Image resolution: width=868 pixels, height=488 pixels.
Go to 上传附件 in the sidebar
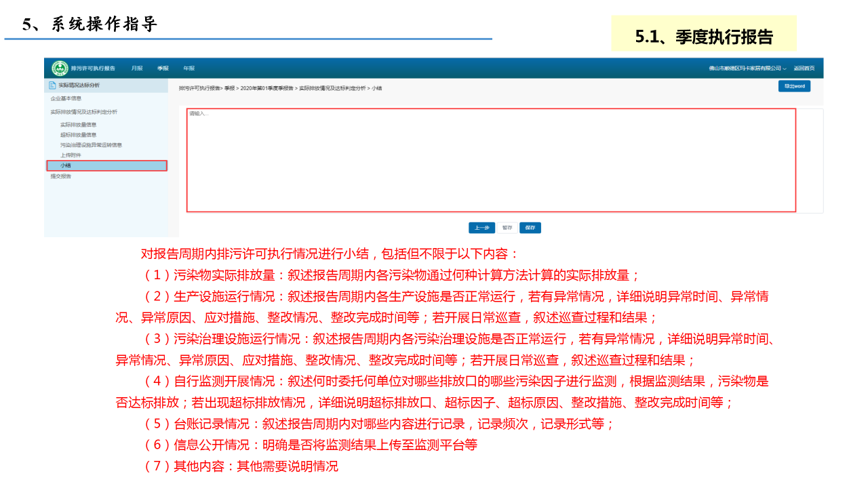pyautogui.click(x=71, y=155)
